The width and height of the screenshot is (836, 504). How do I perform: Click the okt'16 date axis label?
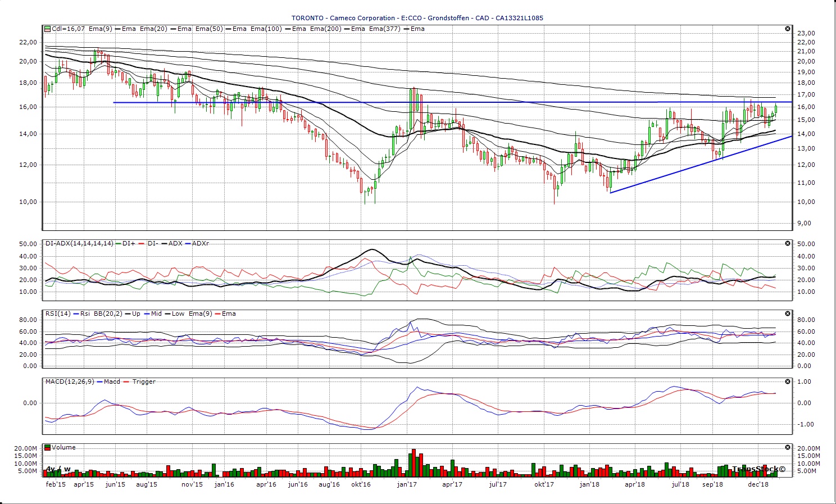click(x=361, y=484)
